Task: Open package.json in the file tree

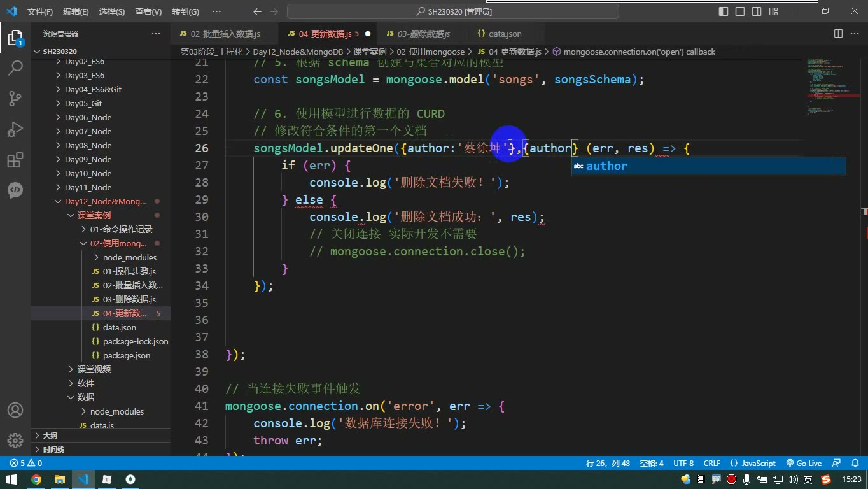Action: pos(127,355)
